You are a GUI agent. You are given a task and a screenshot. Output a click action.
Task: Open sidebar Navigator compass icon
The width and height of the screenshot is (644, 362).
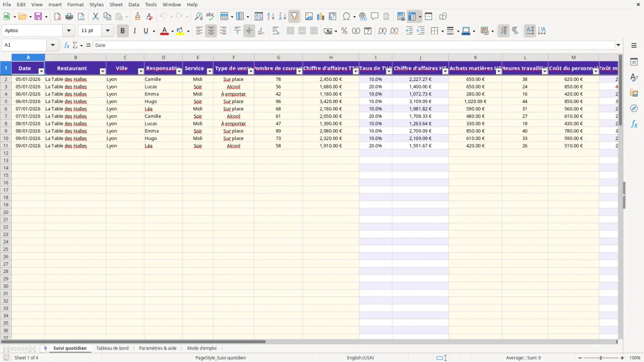[x=634, y=109]
